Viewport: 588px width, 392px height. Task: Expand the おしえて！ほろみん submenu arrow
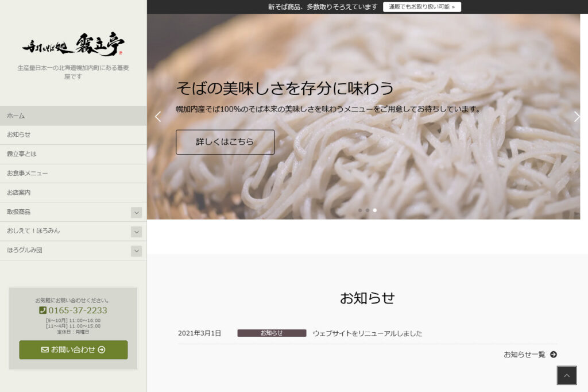[x=136, y=232]
